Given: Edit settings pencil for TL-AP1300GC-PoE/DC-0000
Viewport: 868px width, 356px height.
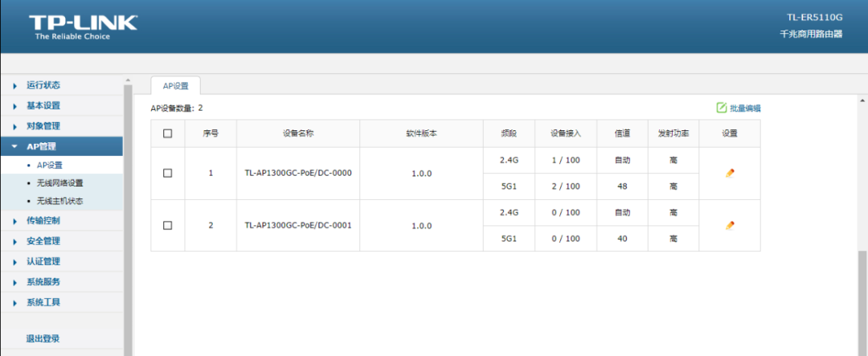Looking at the screenshot, I should point(730,174).
